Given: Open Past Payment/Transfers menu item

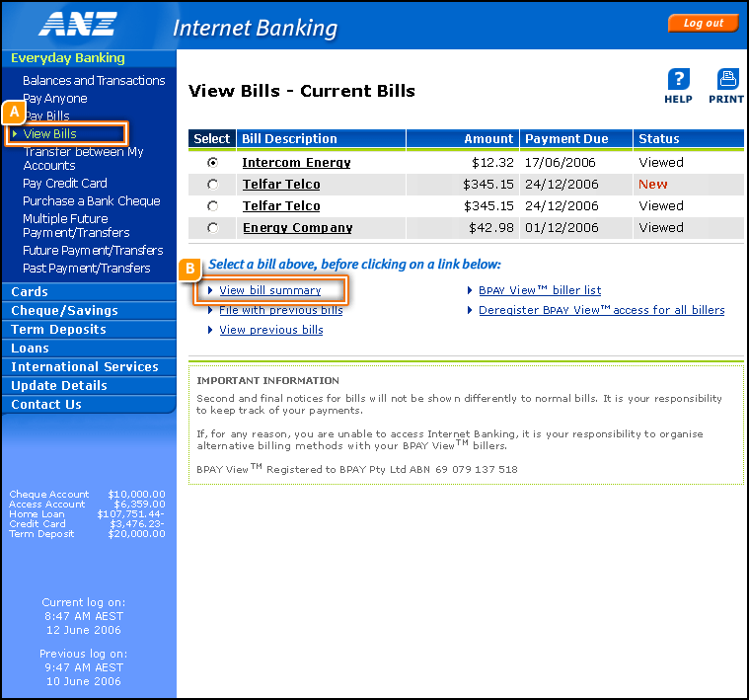Looking at the screenshot, I should click(x=87, y=269).
